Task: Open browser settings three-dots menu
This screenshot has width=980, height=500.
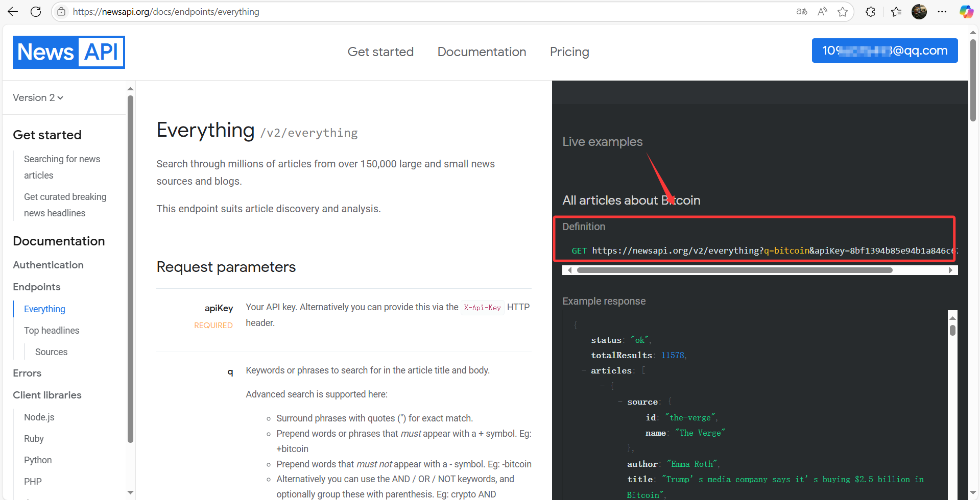Action: click(x=942, y=12)
